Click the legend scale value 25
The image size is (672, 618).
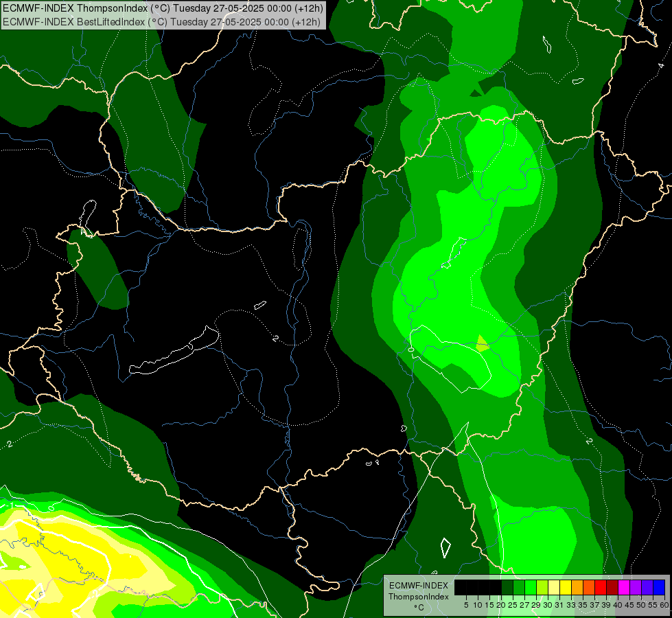513,605
